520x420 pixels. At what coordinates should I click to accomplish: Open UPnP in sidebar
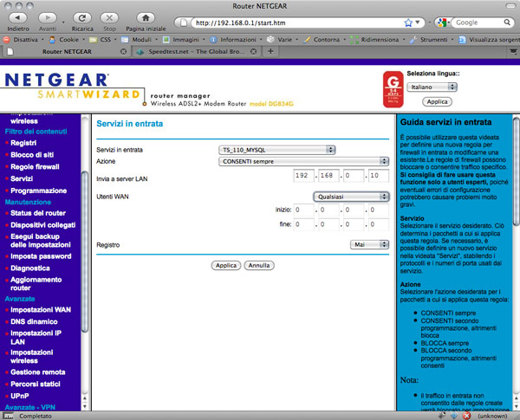tap(20, 396)
